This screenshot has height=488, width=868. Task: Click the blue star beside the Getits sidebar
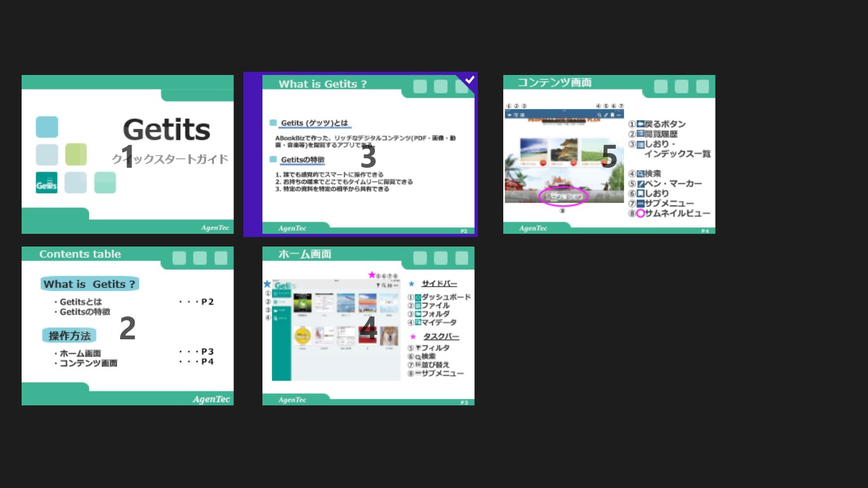point(267,284)
